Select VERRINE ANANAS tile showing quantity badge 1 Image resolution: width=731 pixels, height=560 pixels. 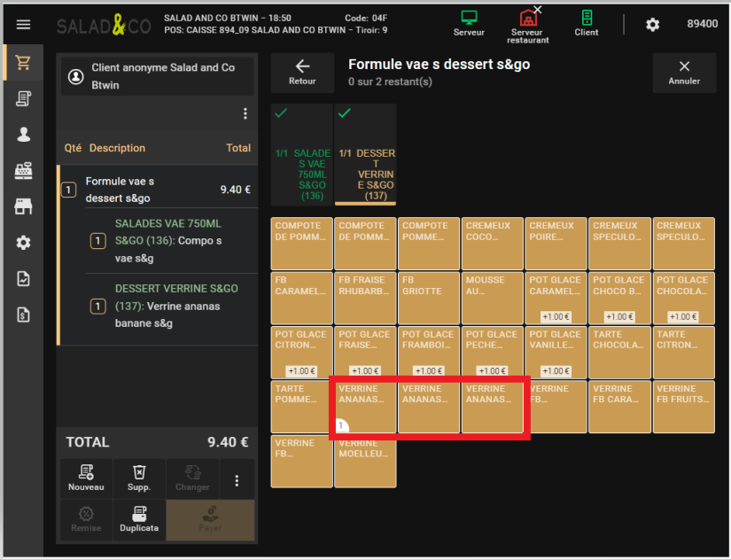pos(365,407)
